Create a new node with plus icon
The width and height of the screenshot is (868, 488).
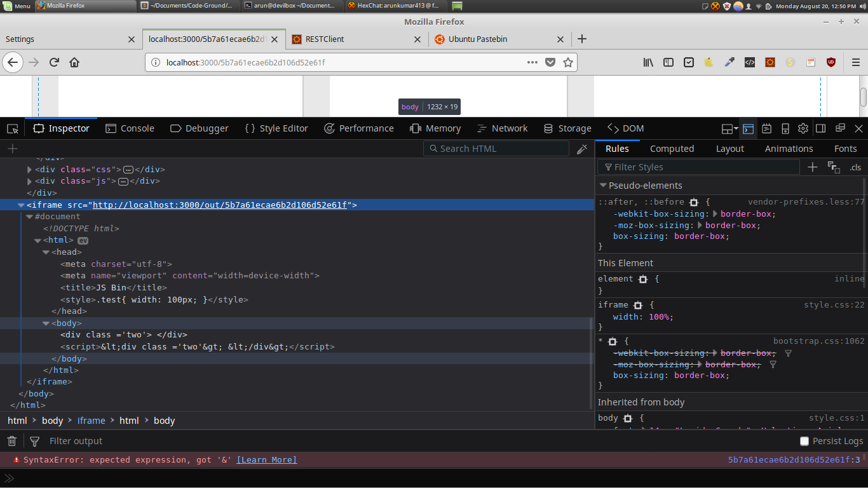point(12,149)
